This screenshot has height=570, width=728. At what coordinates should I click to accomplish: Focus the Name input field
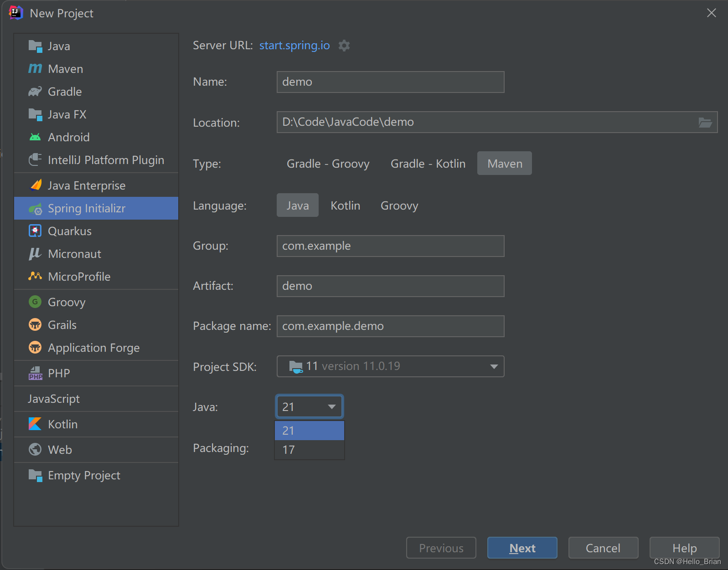[391, 82]
